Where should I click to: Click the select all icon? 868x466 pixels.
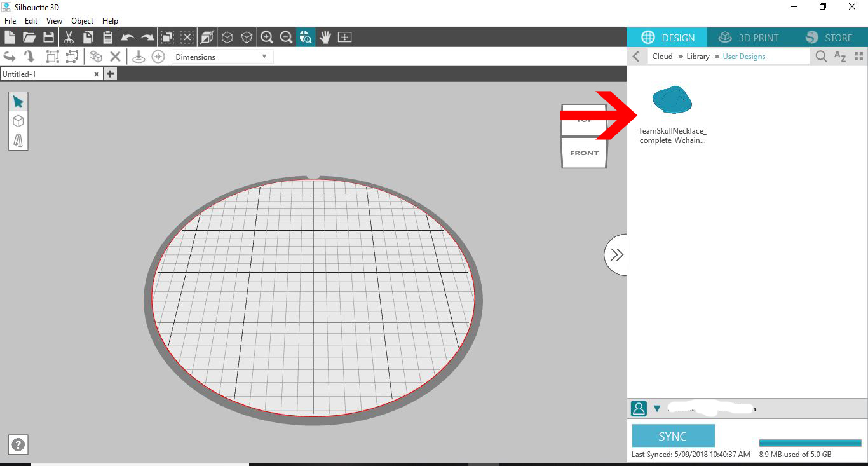[168, 38]
